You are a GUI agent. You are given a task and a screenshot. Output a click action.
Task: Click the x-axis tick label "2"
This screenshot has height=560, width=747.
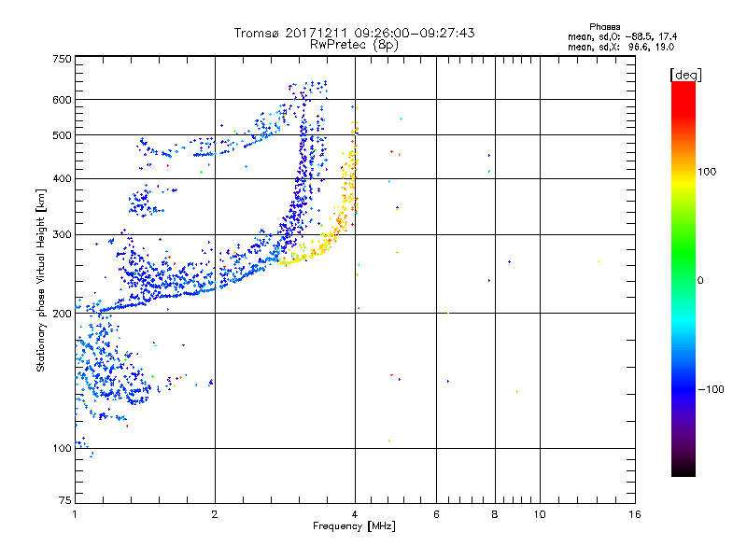click(215, 514)
